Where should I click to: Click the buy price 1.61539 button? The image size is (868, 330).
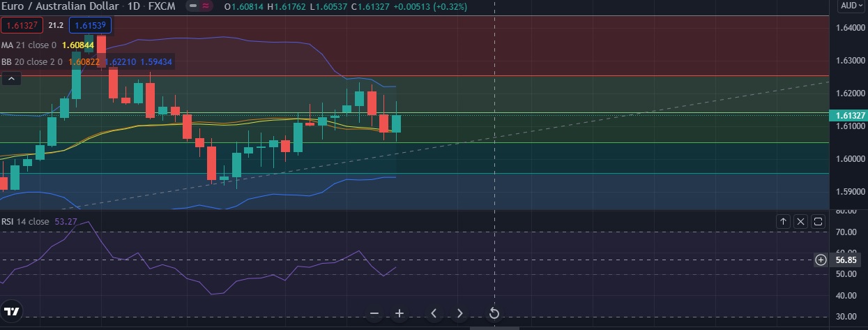tap(90, 26)
